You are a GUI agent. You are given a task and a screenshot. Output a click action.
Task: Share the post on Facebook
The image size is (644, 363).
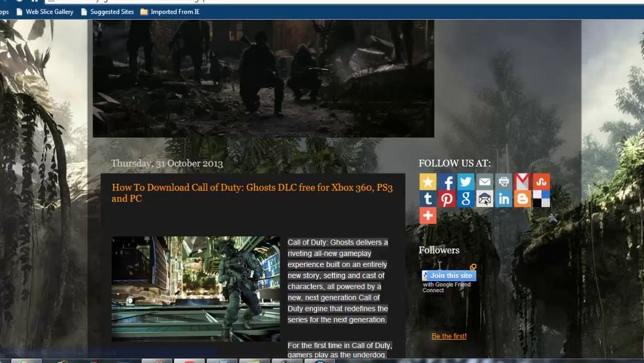(447, 181)
